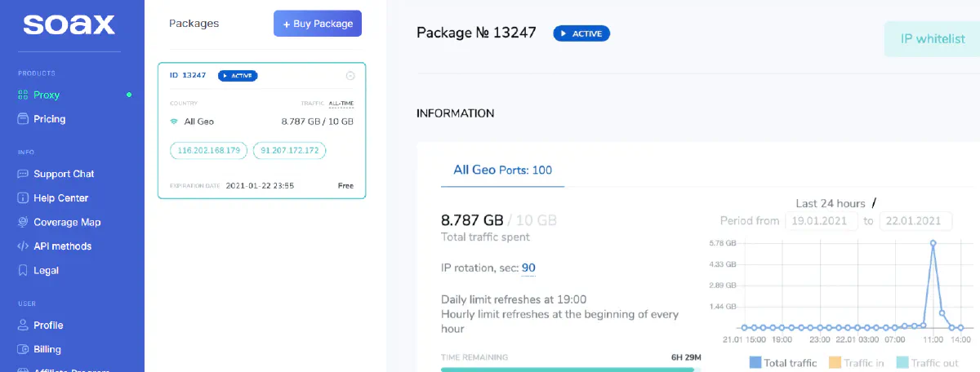The width and height of the screenshot is (980, 372).
Task: Open options menu on package 13247 card
Action: coord(350,76)
